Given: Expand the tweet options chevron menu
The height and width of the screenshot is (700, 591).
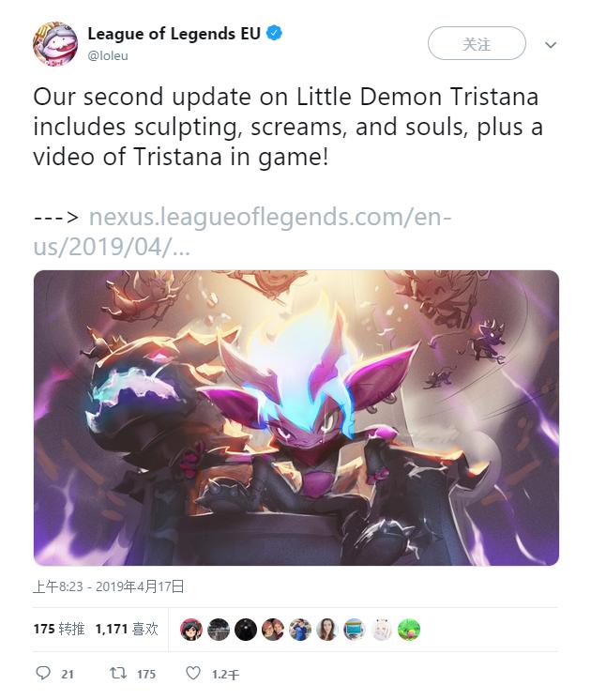Looking at the screenshot, I should 551,45.
